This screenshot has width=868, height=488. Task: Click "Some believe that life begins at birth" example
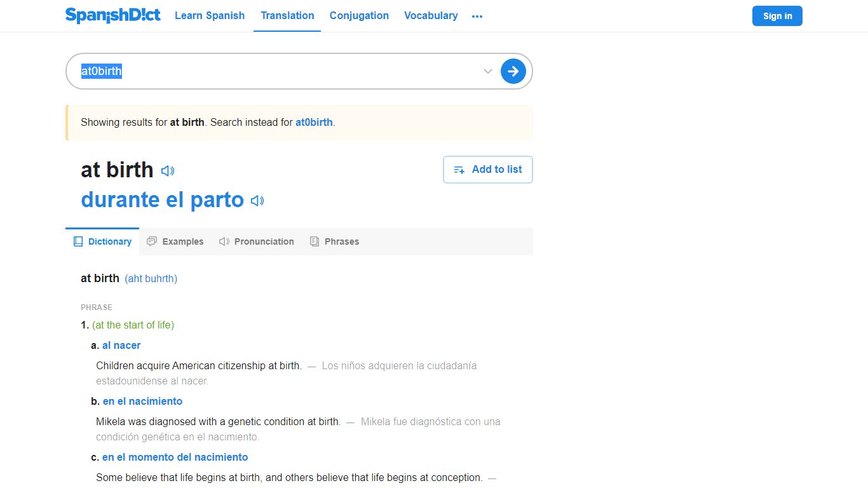(289, 477)
